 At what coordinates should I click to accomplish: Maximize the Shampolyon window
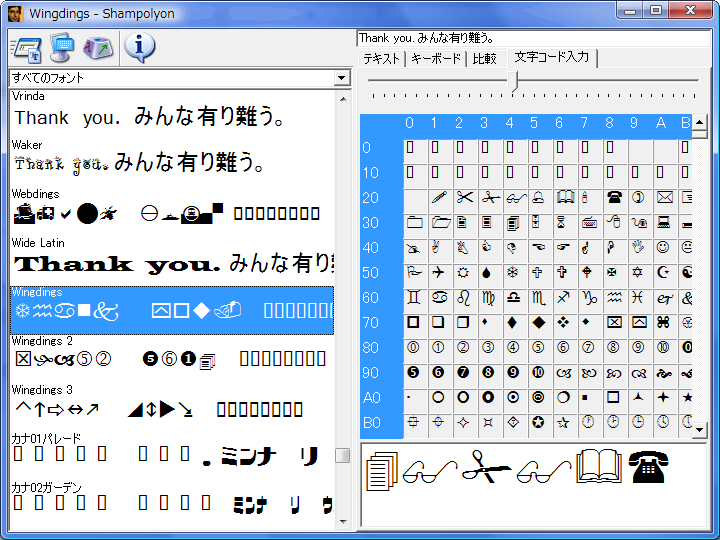coord(656,10)
